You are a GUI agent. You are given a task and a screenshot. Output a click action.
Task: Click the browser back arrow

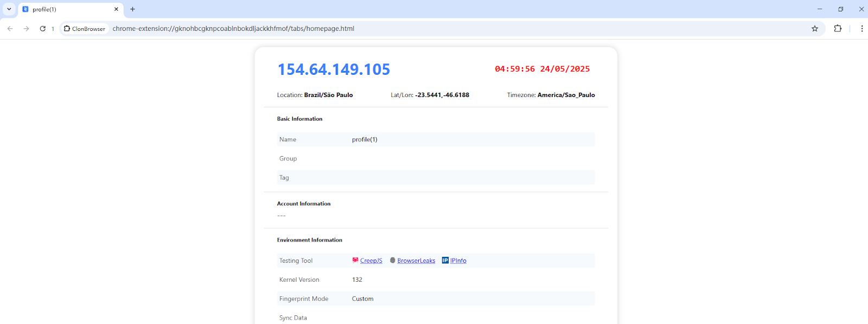(10, 29)
